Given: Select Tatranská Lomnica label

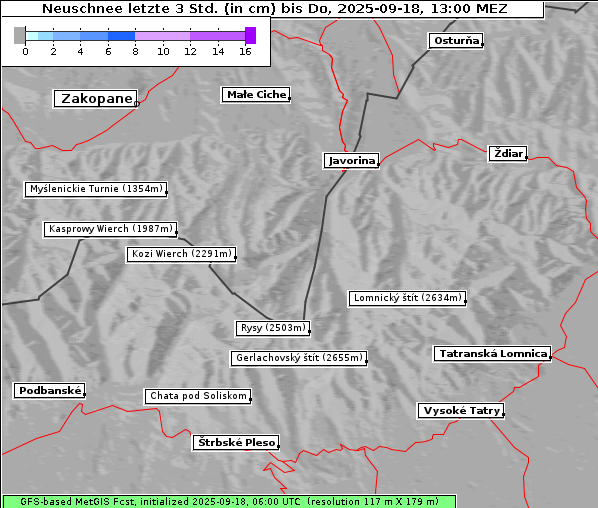Looking at the screenshot, I should point(493,354).
